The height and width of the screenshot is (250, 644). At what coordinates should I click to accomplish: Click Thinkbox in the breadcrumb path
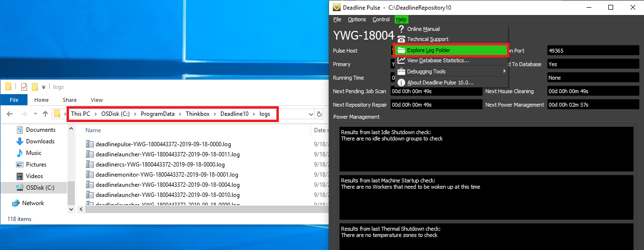coord(197,114)
